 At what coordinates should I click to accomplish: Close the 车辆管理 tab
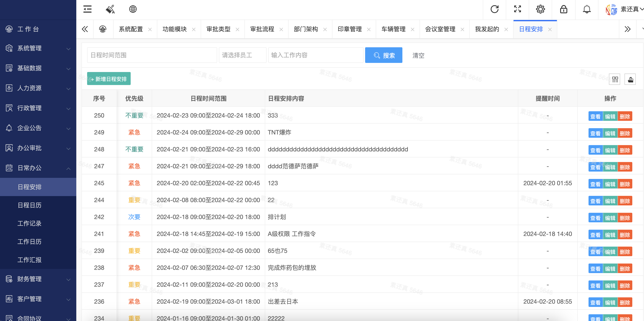tap(413, 29)
